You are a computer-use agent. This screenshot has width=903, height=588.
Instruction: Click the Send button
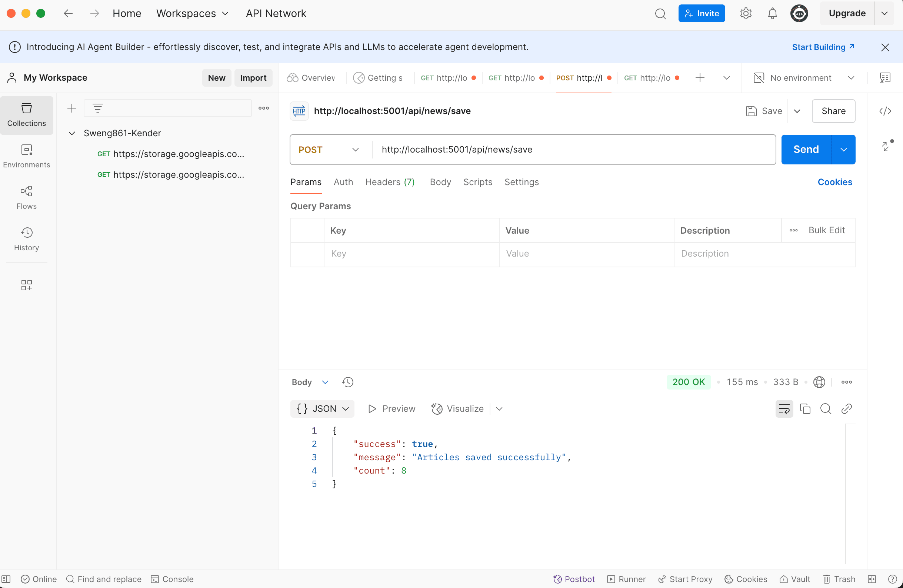806,150
